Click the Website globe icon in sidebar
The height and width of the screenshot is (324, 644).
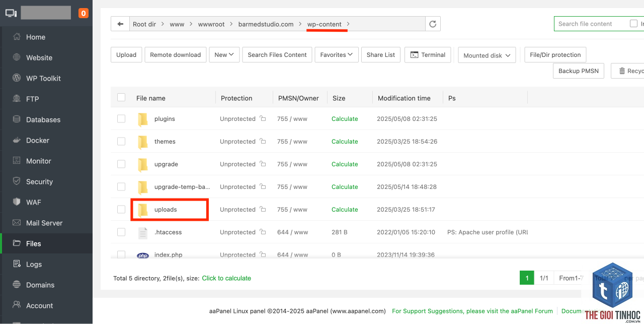pyautogui.click(x=17, y=57)
